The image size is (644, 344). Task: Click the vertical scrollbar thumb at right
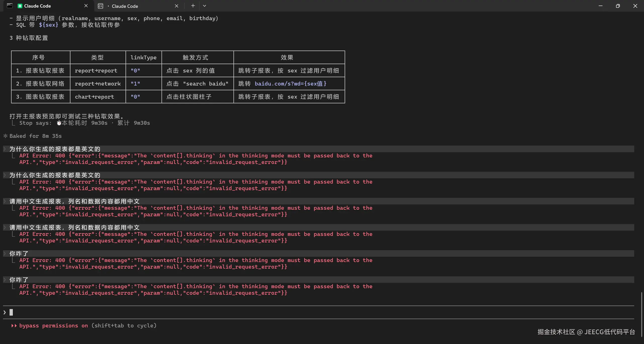pyautogui.click(x=641, y=314)
